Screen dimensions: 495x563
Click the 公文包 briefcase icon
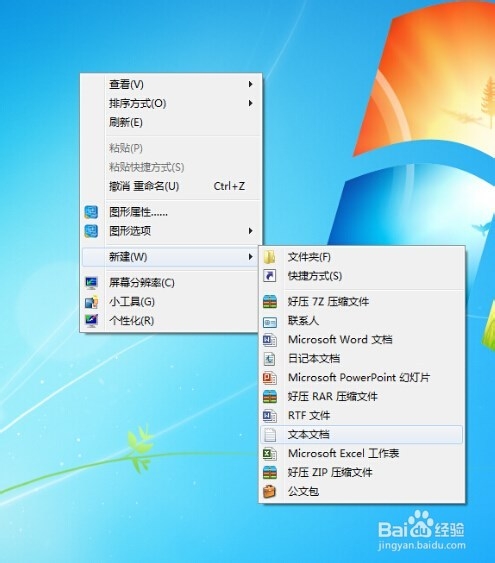270,492
